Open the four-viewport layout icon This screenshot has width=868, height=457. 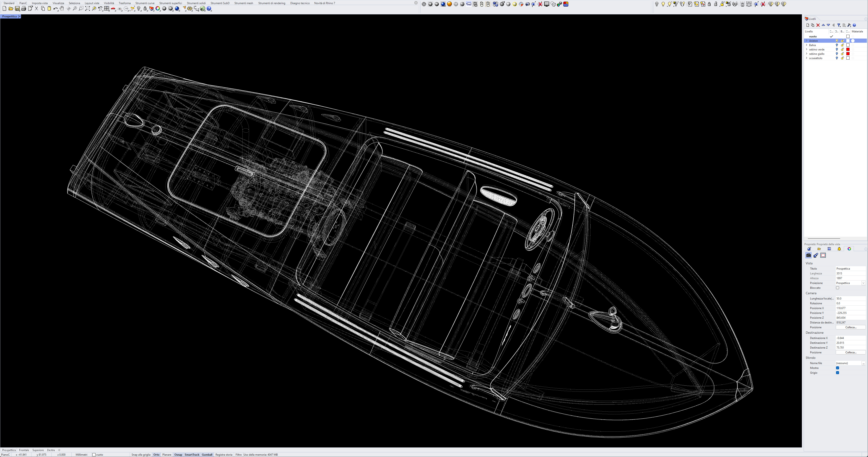click(x=107, y=9)
